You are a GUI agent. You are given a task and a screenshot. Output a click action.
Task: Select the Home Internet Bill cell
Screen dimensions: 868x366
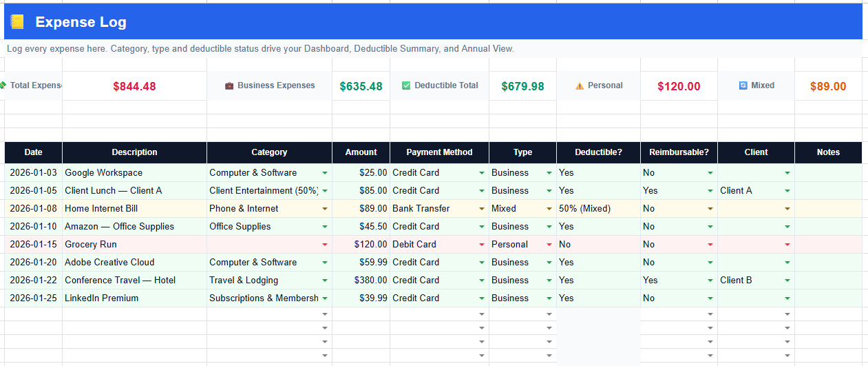tap(134, 209)
